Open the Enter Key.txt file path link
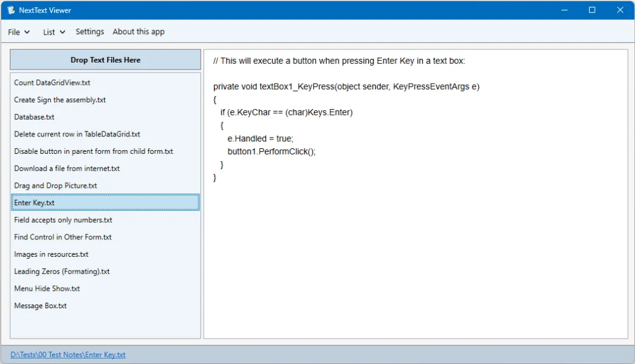Image resolution: width=635 pixels, height=364 pixels. (68, 354)
